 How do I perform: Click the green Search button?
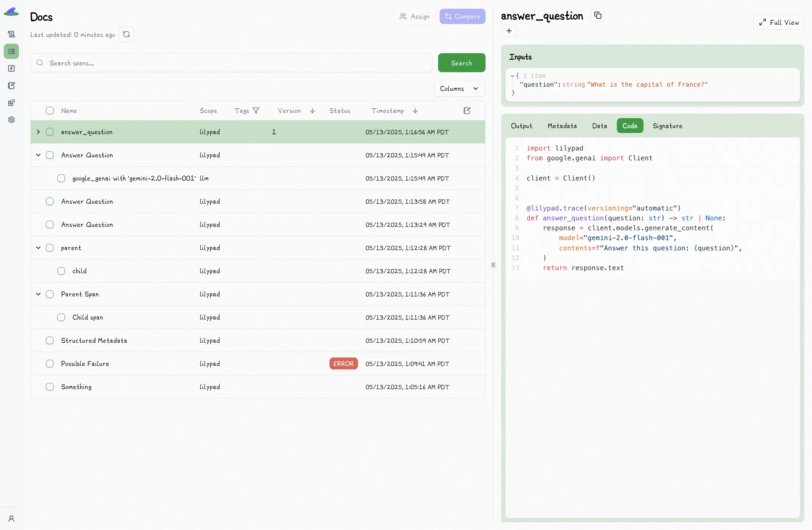click(x=462, y=63)
